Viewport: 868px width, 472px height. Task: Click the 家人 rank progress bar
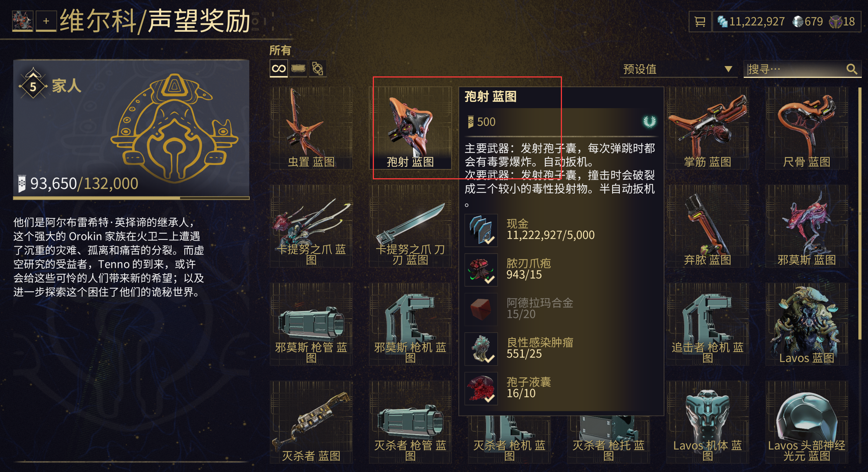[131, 198]
